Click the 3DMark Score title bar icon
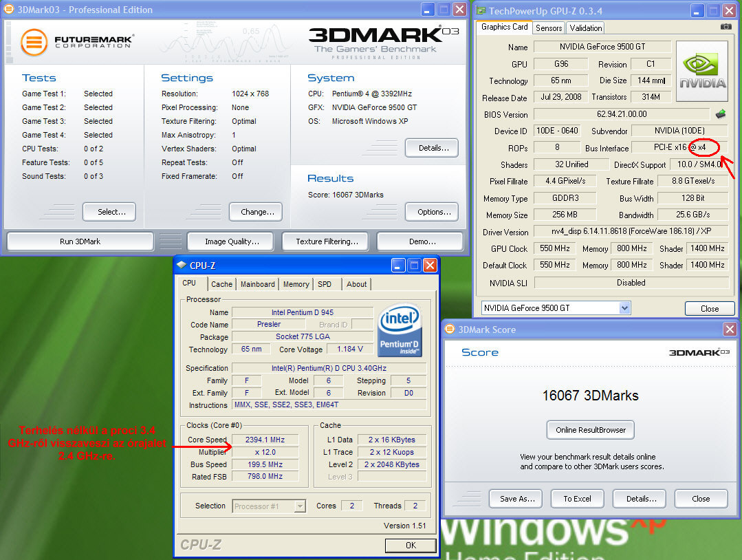The width and height of the screenshot is (742, 560). (x=450, y=329)
